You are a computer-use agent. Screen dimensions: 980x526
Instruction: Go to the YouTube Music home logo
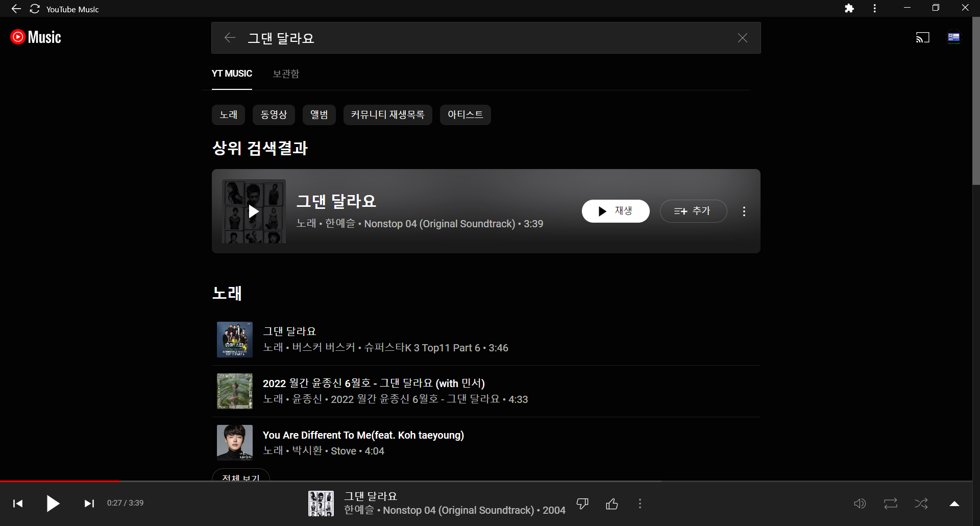coord(36,37)
